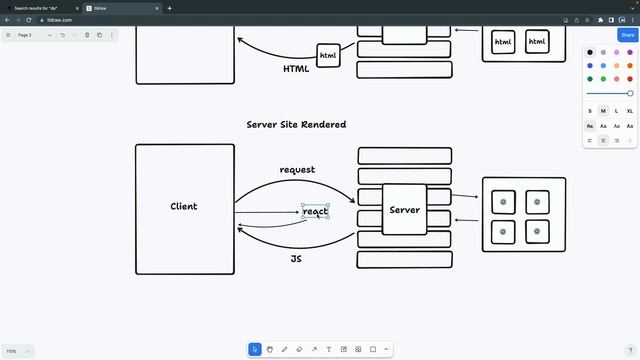Open the browser extensions puzzle icon
Screen dimensions: 640x360
coord(600,20)
